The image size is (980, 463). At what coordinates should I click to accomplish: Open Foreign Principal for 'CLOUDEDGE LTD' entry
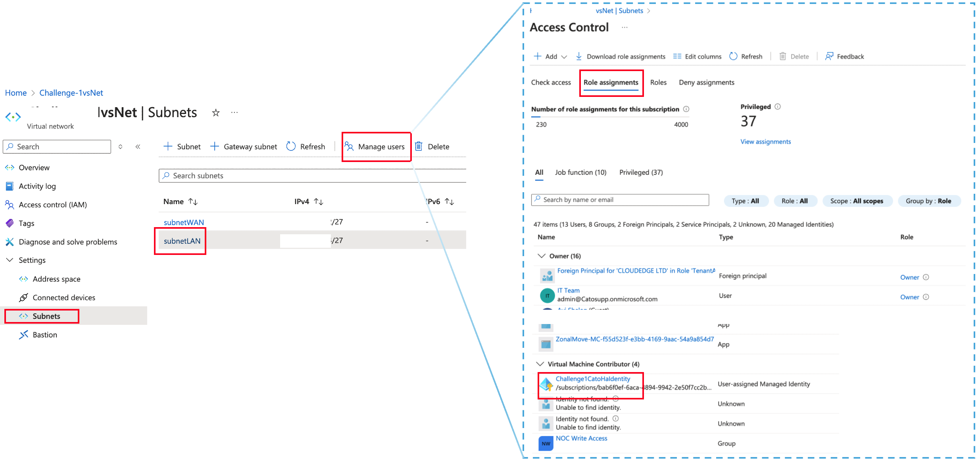pyautogui.click(x=636, y=271)
